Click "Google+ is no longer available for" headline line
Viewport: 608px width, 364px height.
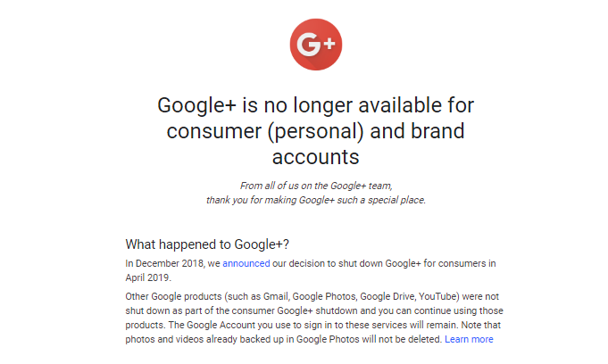[x=315, y=105]
